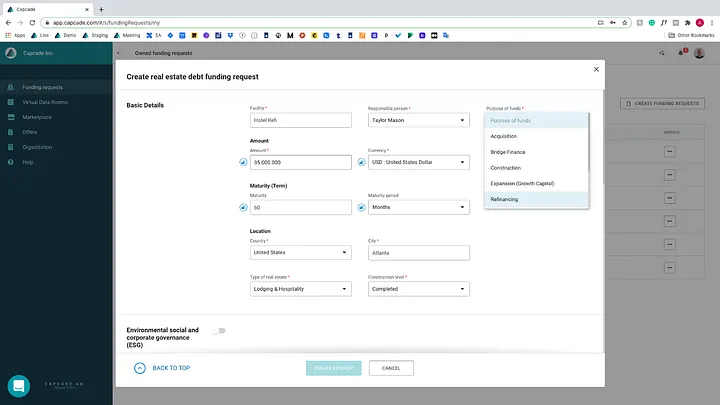Click the Currency field helper icon
This screenshot has width=720, height=405.
(x=361, y=162)
